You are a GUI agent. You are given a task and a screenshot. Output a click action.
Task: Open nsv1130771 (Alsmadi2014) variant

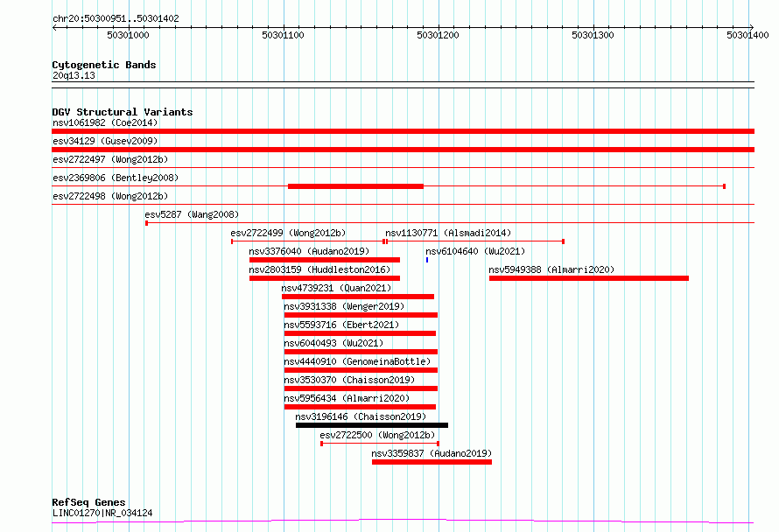point(448,233)
